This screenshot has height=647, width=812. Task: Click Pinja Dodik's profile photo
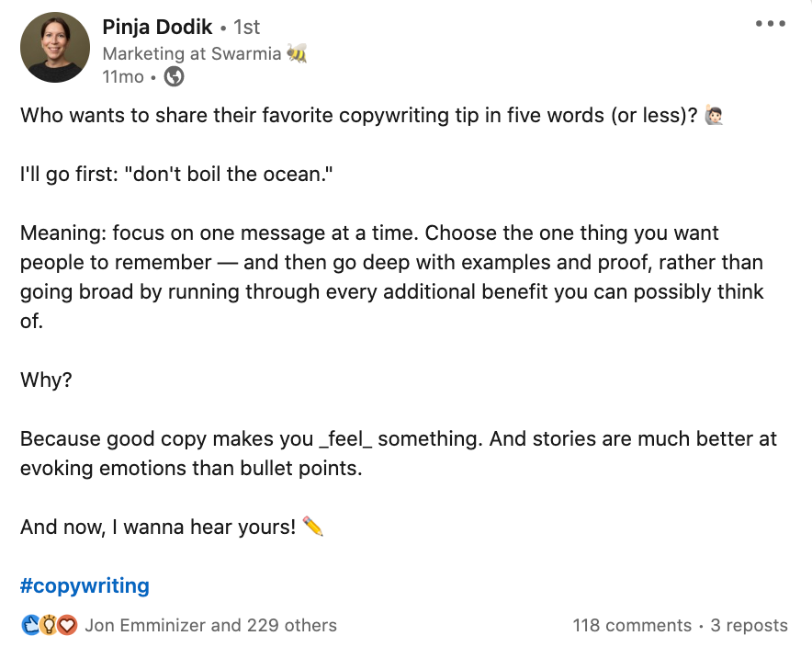click(54, 48)
